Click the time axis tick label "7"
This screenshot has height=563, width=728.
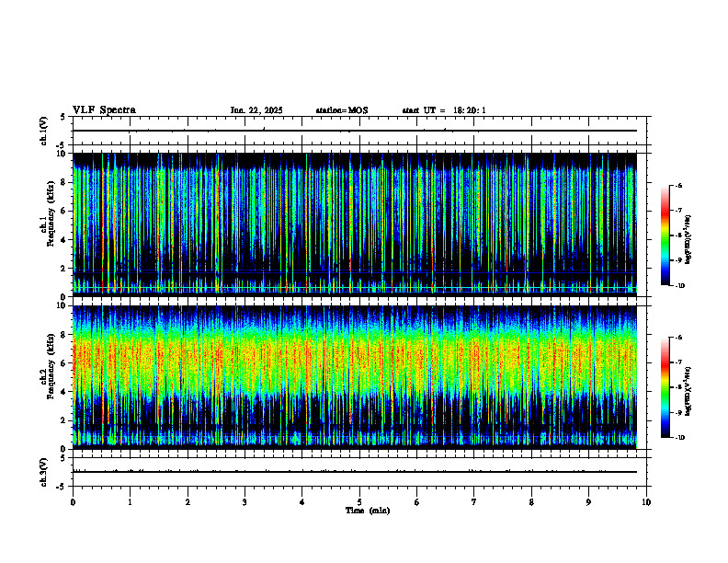point(474,502)
